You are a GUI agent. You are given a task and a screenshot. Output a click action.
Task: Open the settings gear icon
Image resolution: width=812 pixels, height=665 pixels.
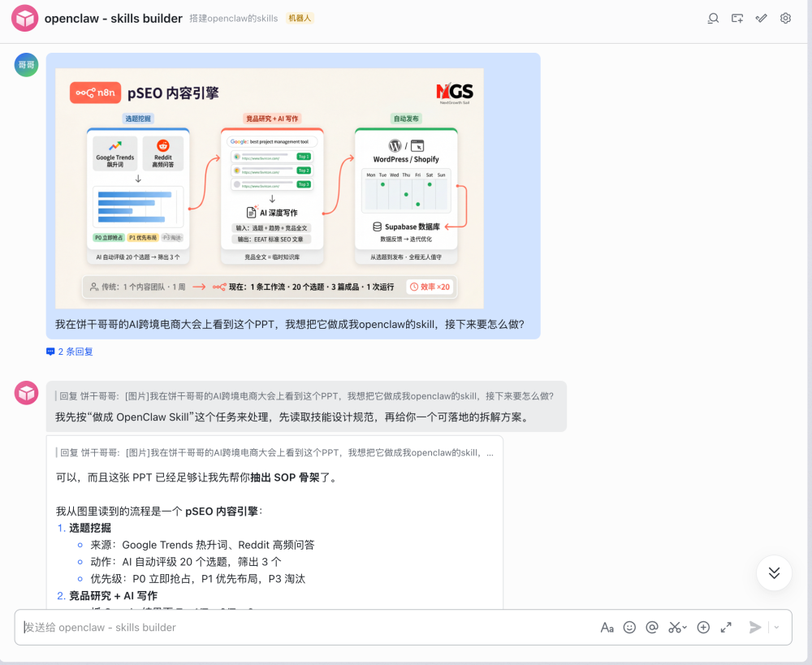click(x=785, y=18)
